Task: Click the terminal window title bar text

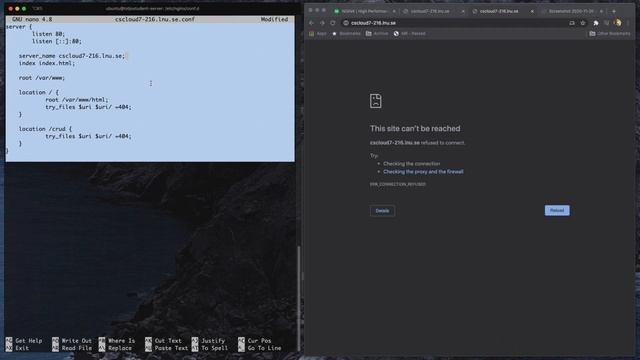Action: 152,8
